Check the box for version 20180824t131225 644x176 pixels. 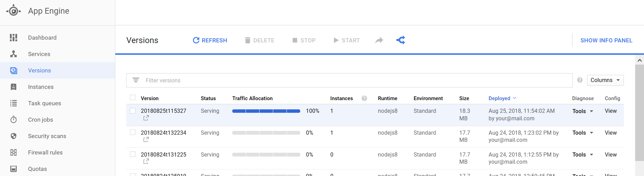[133, 154]
